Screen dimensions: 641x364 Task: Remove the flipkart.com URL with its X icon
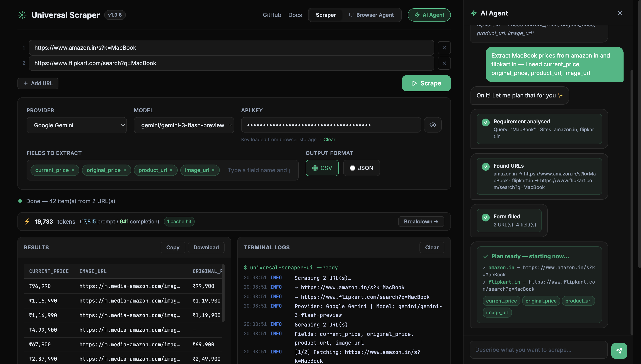pos(444,63)
